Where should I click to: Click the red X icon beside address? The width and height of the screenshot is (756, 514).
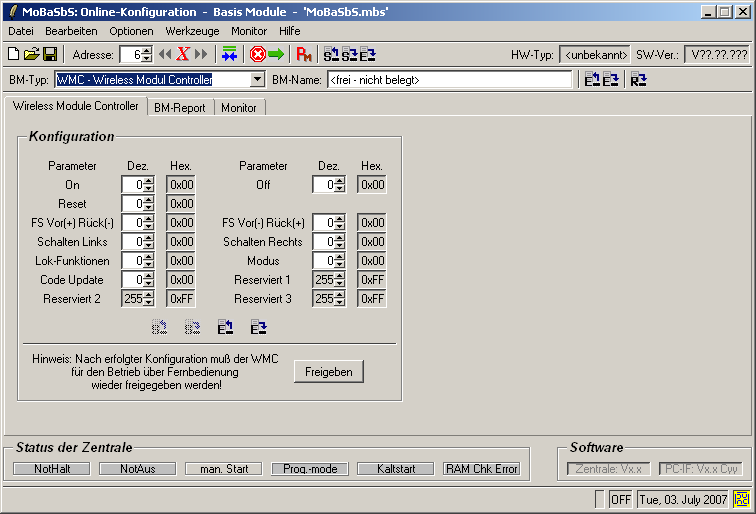tap(183, 54)
